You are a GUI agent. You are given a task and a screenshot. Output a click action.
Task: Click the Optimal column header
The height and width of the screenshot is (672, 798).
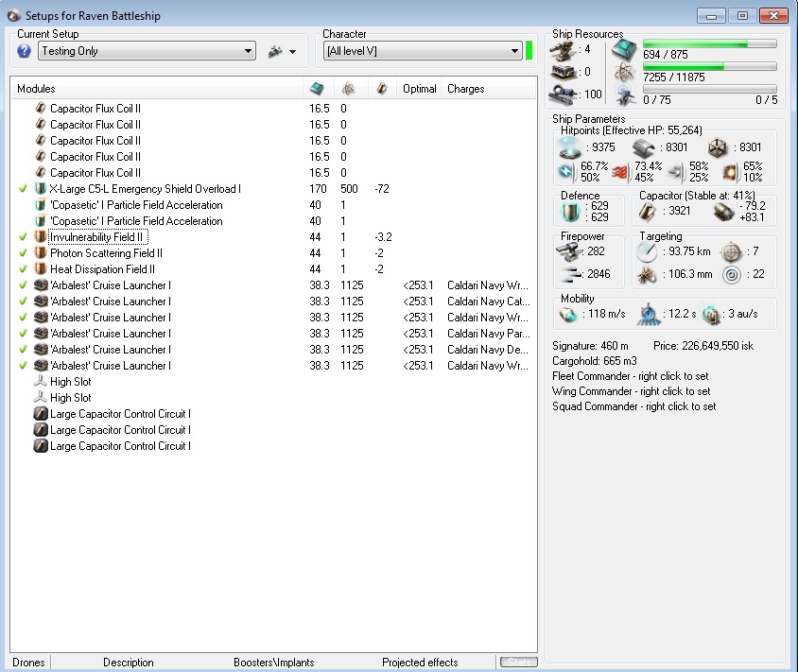click(420, 89)
